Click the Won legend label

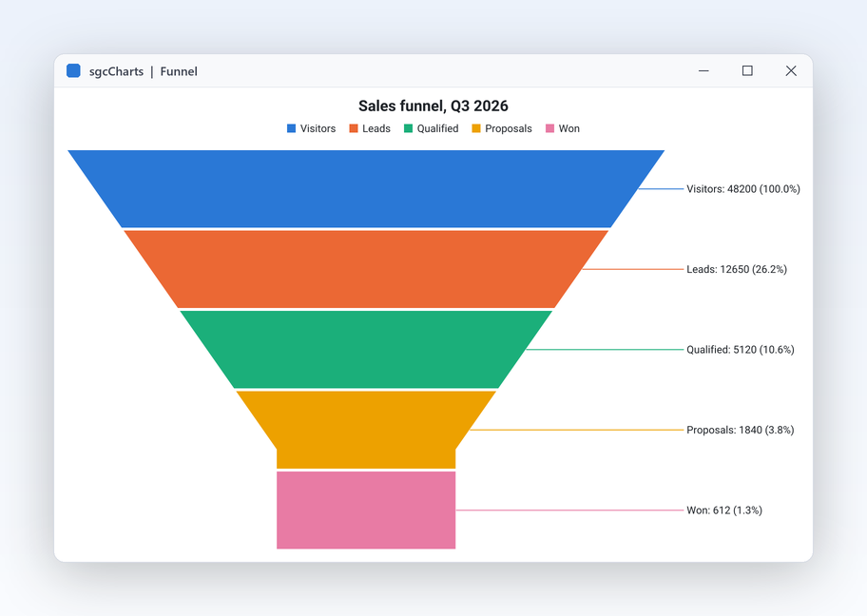click(x=568, y=128)
